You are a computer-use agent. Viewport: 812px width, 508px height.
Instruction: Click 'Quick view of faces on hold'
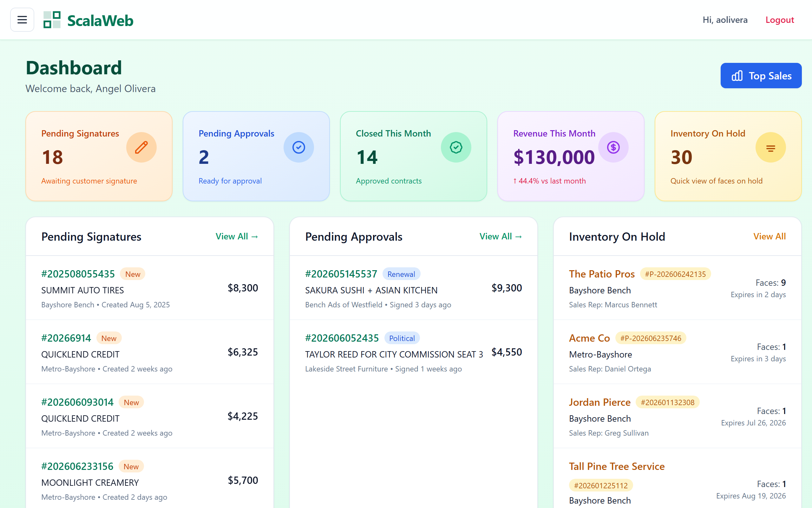click(717, 181)
